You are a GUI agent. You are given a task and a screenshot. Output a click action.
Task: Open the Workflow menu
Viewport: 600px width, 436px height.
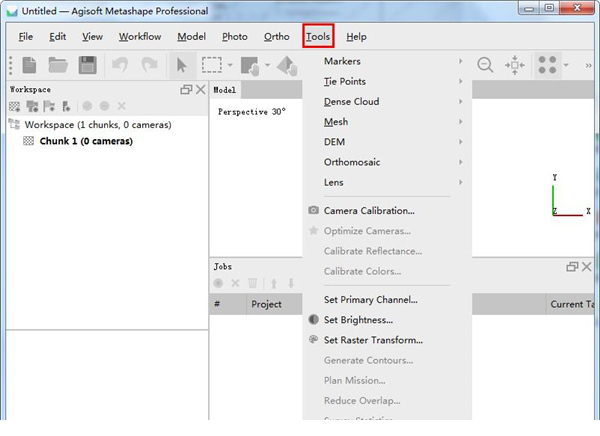pos(139,37)
